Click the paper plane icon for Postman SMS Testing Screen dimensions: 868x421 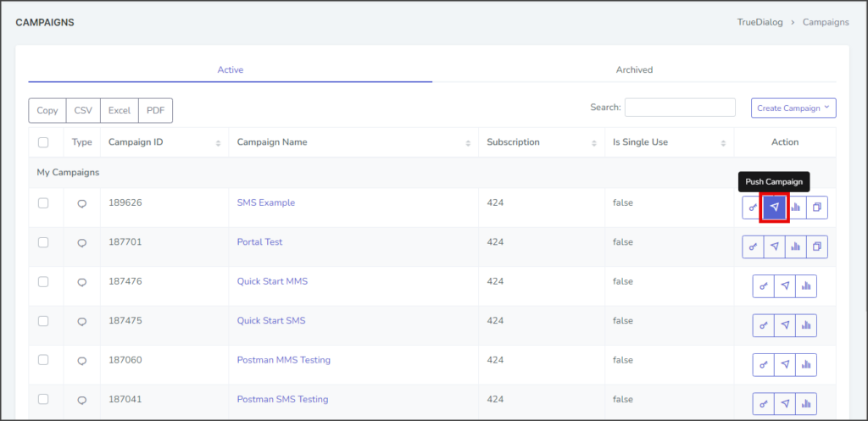tap(785, 404)
